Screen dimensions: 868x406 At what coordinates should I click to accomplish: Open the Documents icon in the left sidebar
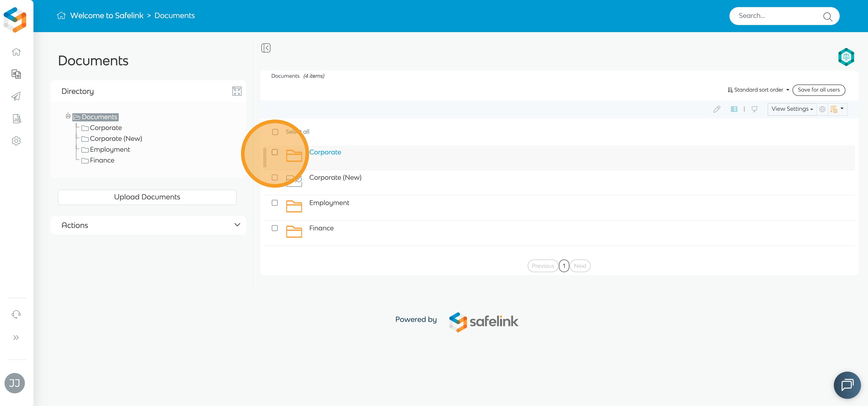(16, 74)
